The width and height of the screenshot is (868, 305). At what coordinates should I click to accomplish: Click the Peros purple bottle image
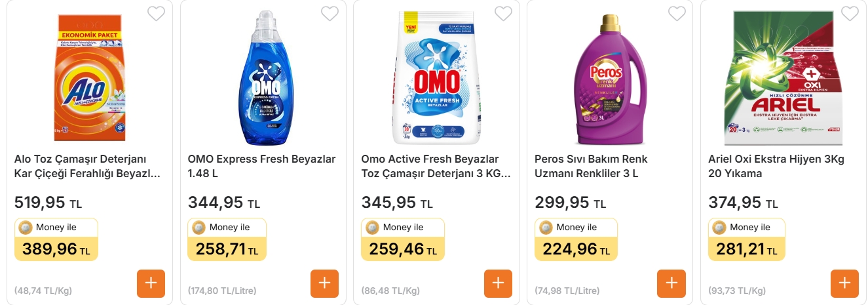click(610, 79)
